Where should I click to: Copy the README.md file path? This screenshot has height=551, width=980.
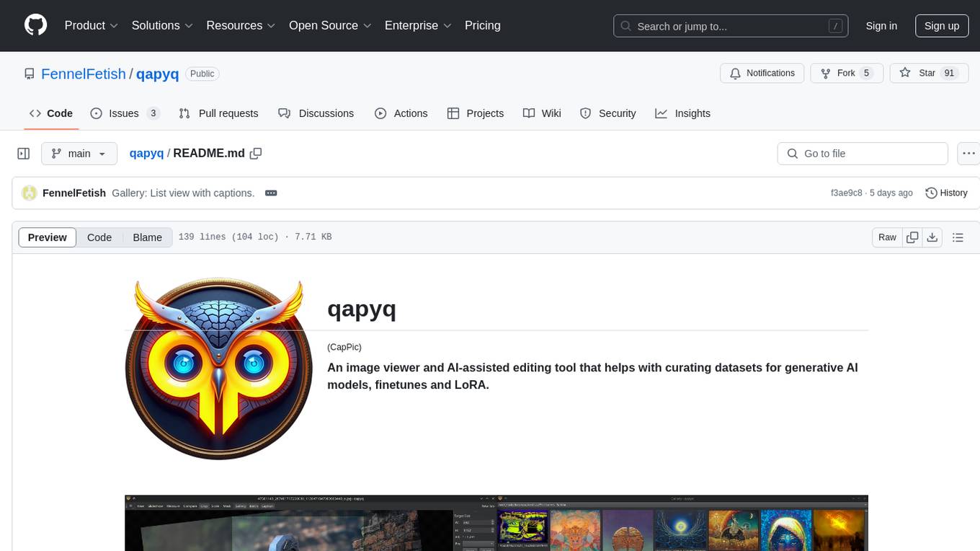(256, 154)
